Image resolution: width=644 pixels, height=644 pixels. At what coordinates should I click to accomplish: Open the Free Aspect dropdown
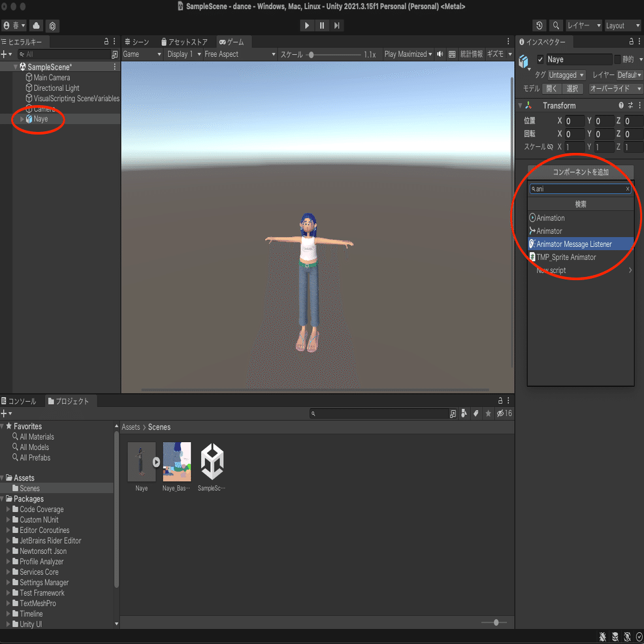(240, 54)
